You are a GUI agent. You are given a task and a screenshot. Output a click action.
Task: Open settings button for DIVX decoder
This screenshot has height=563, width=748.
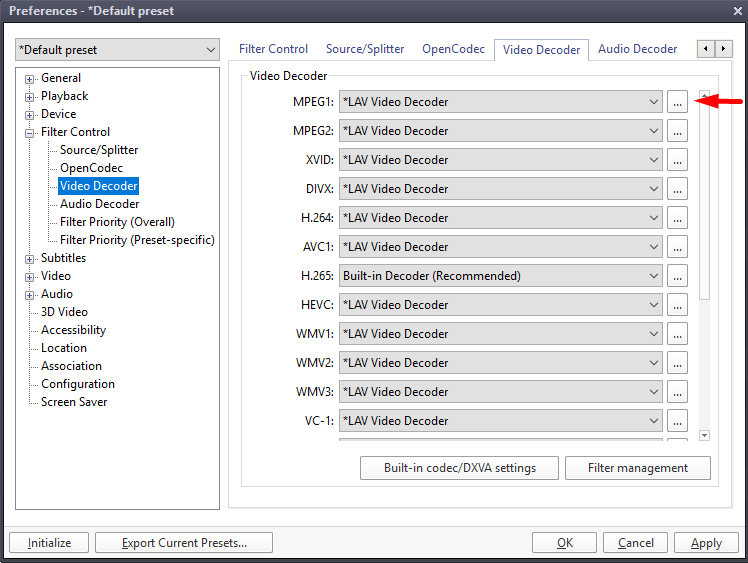coord(677,189)
